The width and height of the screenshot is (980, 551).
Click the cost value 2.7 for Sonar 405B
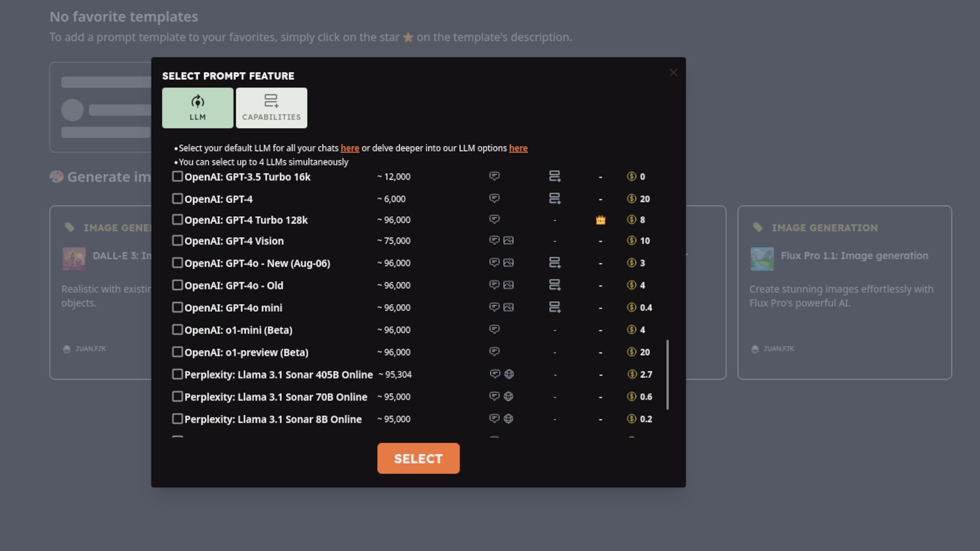646,374
